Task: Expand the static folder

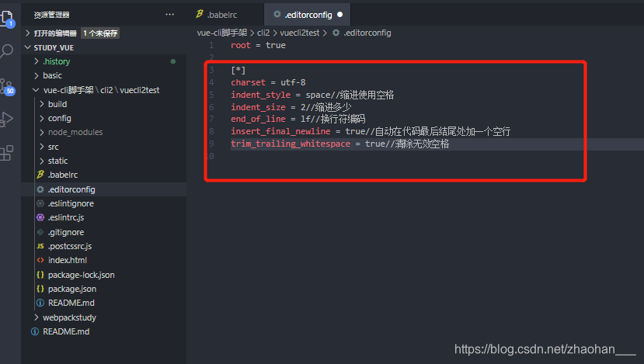Action: point(41,161)
